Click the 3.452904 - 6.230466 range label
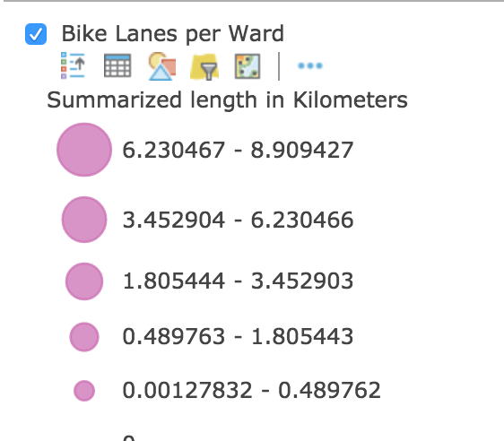The width and height of the screenshot is (504, 441). point(238,220)
